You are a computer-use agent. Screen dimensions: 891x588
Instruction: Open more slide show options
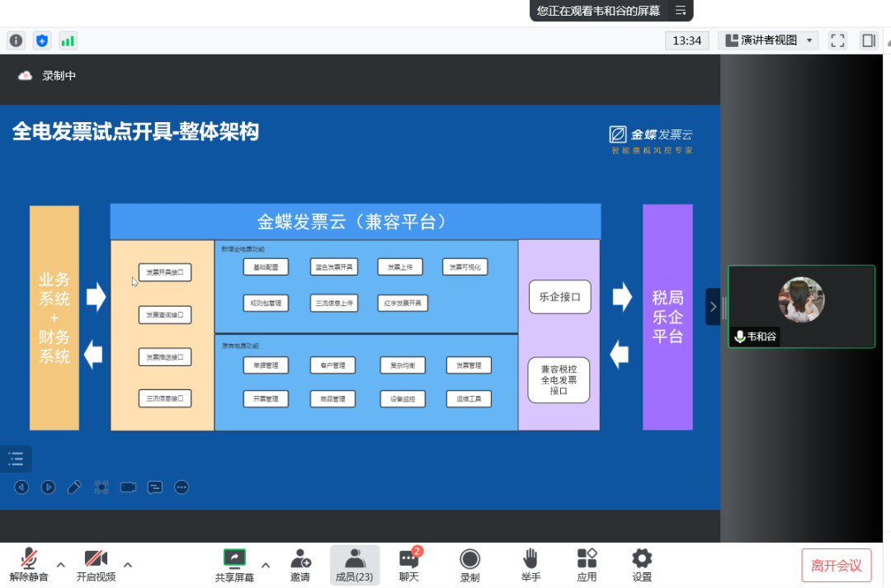(x=181, y=487)
